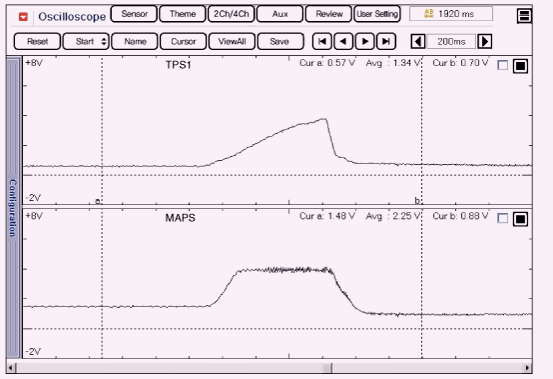This screenshot has width=553, height=379.
Task: Click the +8V scale label on TPS1
Action: click(x=34, y=63)
